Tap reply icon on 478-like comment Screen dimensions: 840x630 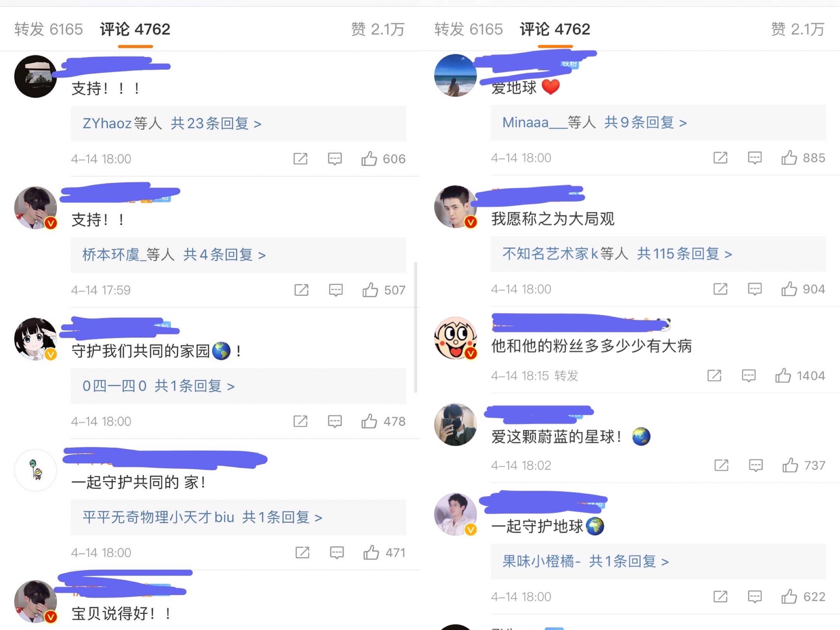coord(335,421)
